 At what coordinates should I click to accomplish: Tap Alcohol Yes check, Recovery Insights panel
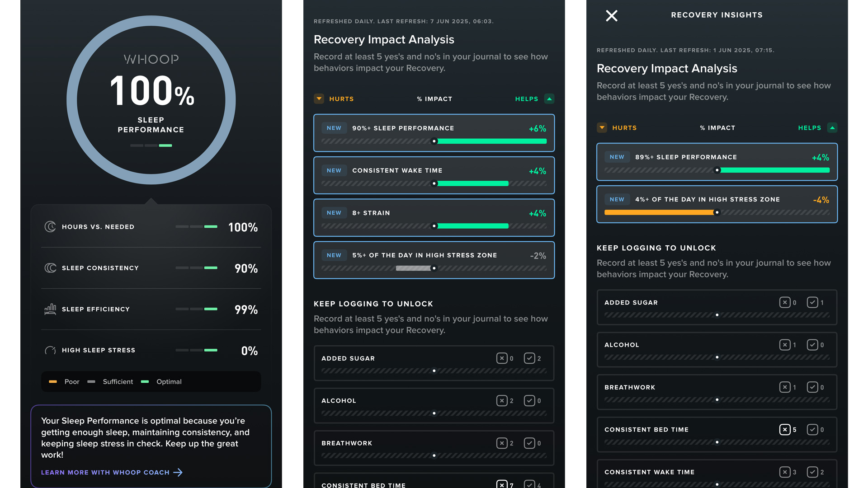812,345
